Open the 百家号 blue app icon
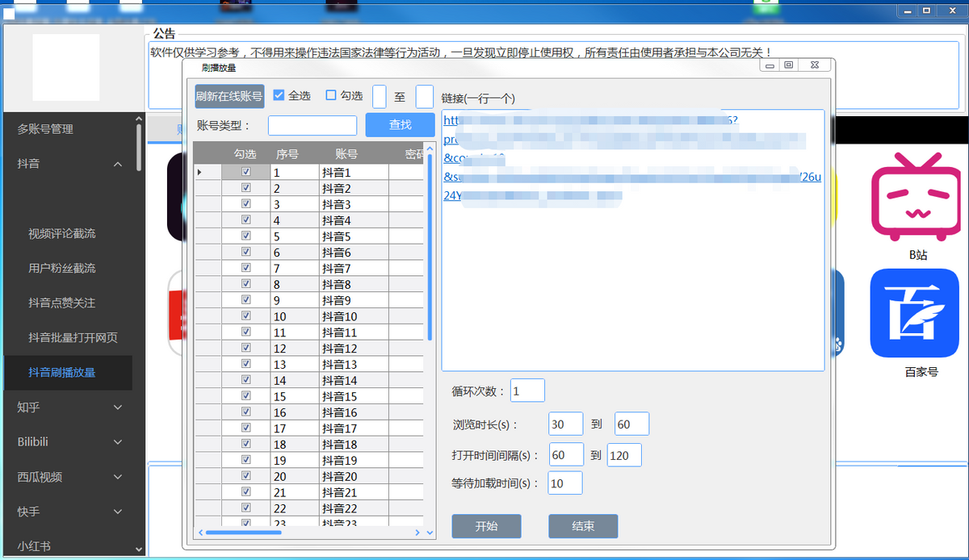 914,313
